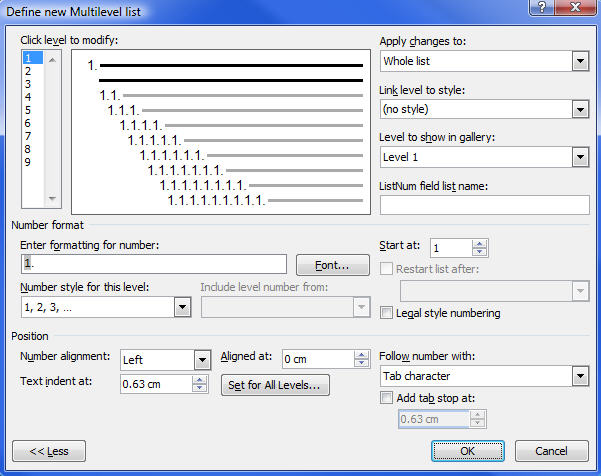
Task: Decrease the Aligned at value
Action: (361, 363)
